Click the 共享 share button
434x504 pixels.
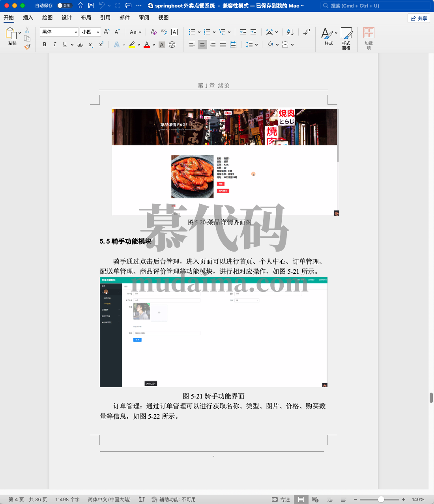(x=419, y=18)
